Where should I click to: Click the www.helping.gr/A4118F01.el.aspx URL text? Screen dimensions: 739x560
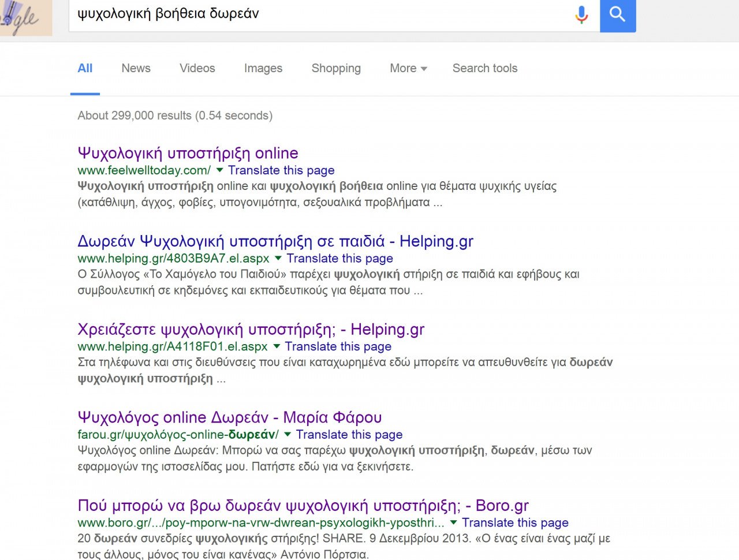pyautogui.click(x=173, y=346)
